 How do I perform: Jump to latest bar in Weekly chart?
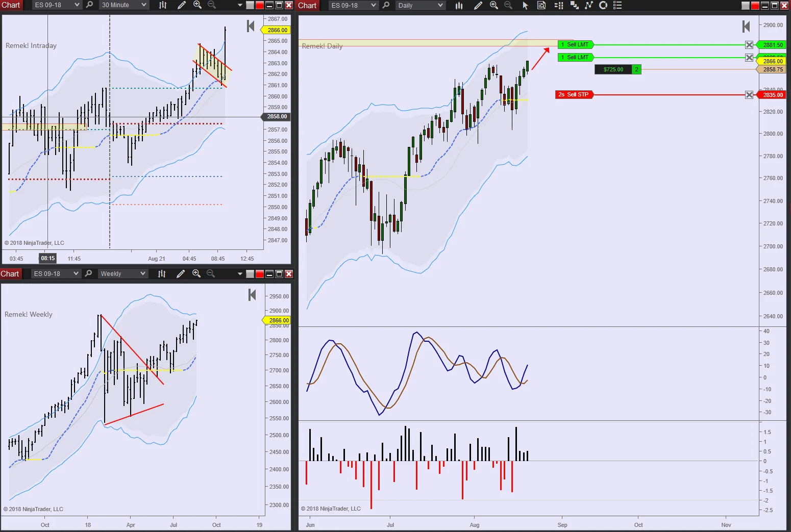coord(252,294)
